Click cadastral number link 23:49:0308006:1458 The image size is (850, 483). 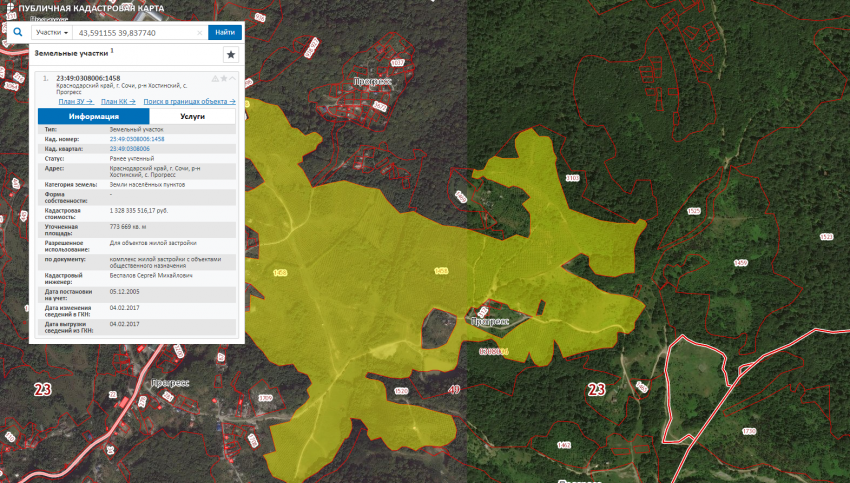click(x=137, y=139)
